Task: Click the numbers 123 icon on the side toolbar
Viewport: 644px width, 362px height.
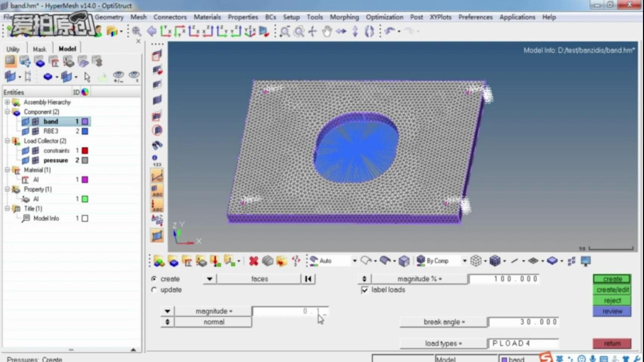Action: (x=157, y=160)
